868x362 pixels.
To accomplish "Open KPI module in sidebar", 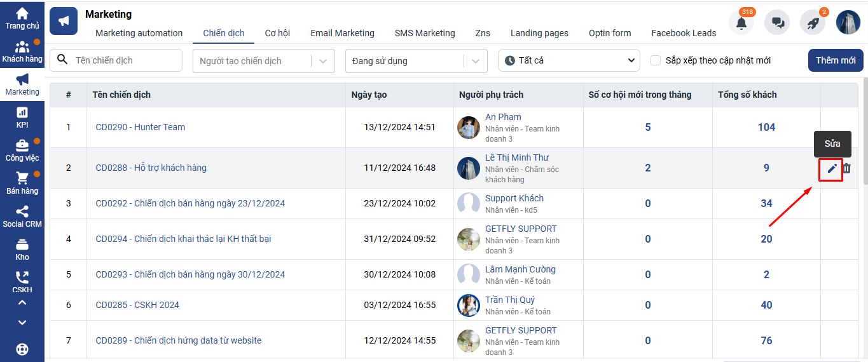I will coord(22,117).
